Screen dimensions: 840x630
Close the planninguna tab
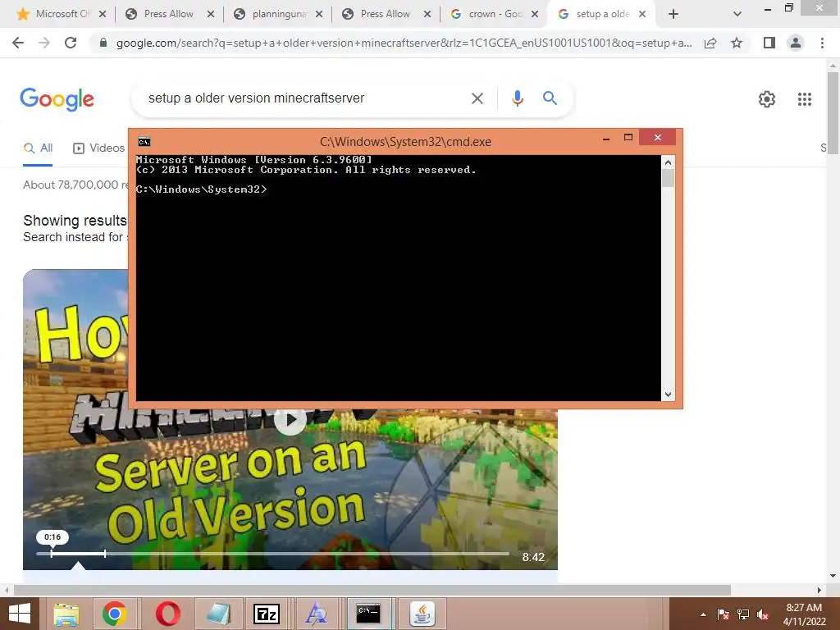coord(319,15)
